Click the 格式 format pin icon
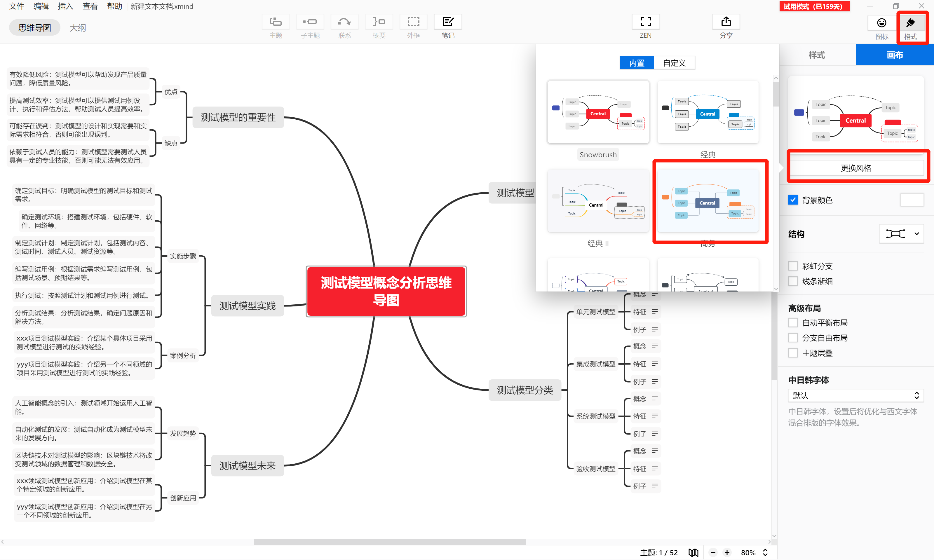 [911, 23]
